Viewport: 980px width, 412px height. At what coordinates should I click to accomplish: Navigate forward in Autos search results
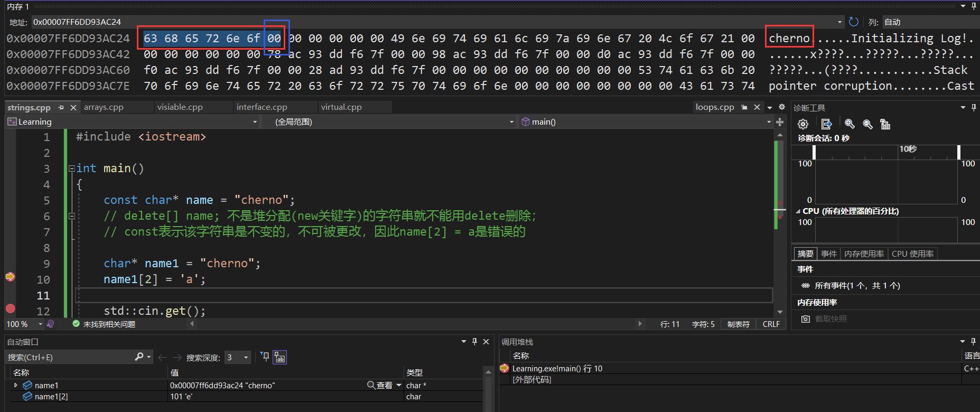177,358
